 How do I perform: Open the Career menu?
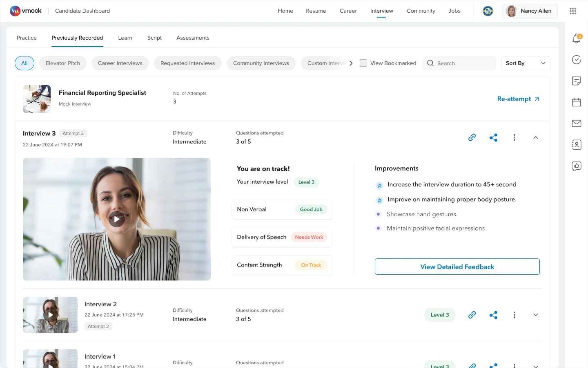click(x=348, y=11)
